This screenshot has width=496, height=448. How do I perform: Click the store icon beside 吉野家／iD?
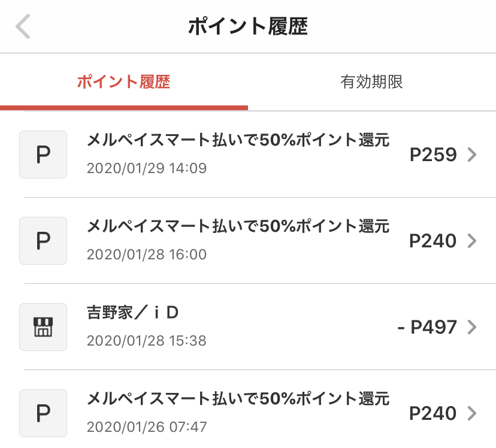[x=43, y=327]
